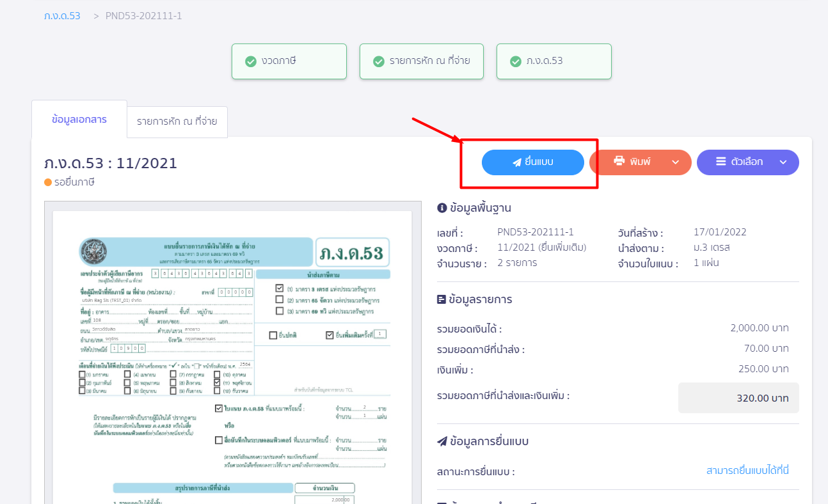Click the hamburger icon on ตัวเลือก button
The height and width of the screenshot is (504, 828).
pyautogui.click(x=721, y=162)
